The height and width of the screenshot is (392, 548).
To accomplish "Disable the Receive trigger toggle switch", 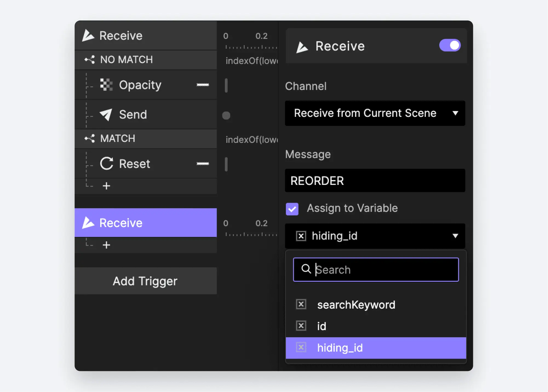I will [450, 45].
